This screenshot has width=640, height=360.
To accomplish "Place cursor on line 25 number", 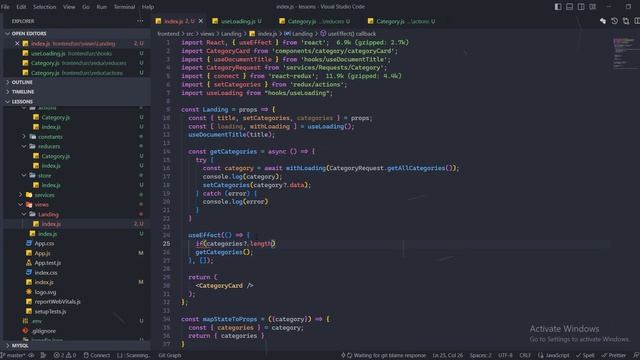I will pyautogui.click(x=167, y=244).
